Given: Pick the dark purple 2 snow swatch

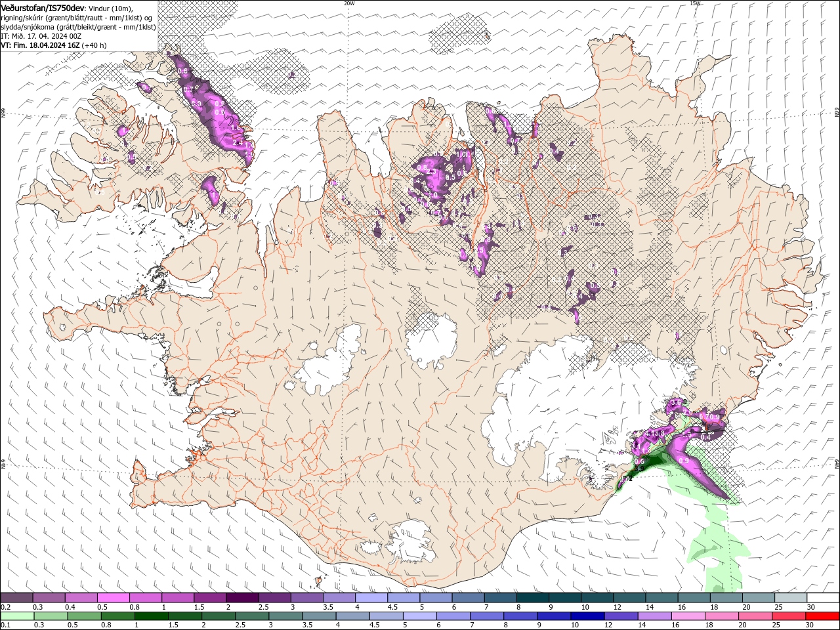Looking at the screenshot, I should pos(242,598).
